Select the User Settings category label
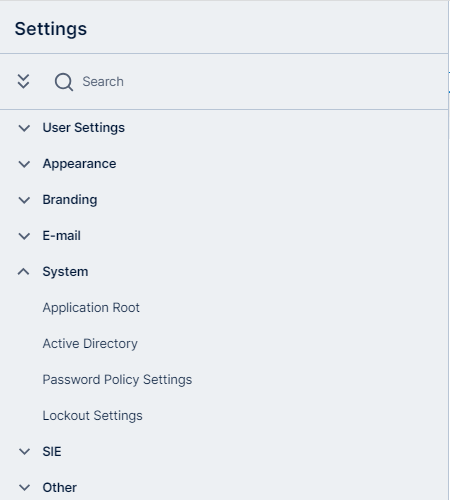The image size is (450, 500). point(84,128)
